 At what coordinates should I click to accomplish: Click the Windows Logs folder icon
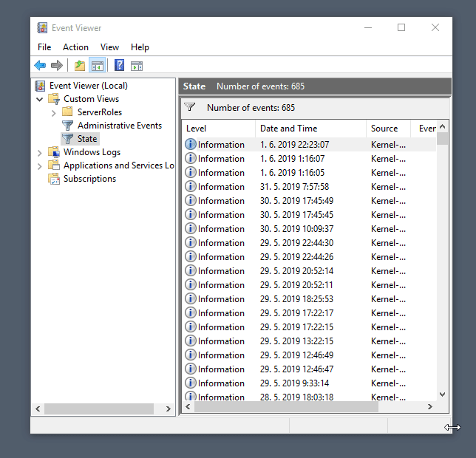click(54, 152)
